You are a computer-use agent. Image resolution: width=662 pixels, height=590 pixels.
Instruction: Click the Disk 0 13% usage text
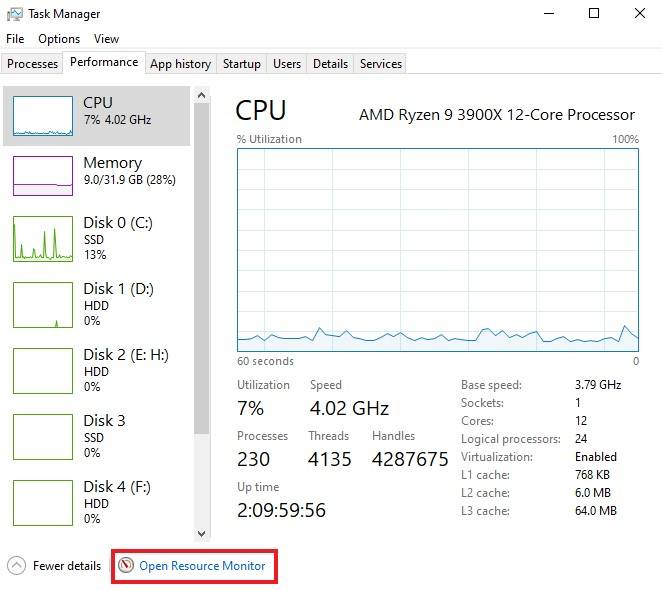coord(95,255)
